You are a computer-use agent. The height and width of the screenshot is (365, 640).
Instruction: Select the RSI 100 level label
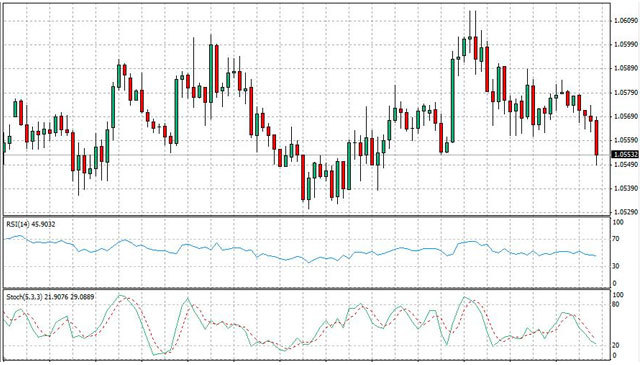(x=618, y=223)
